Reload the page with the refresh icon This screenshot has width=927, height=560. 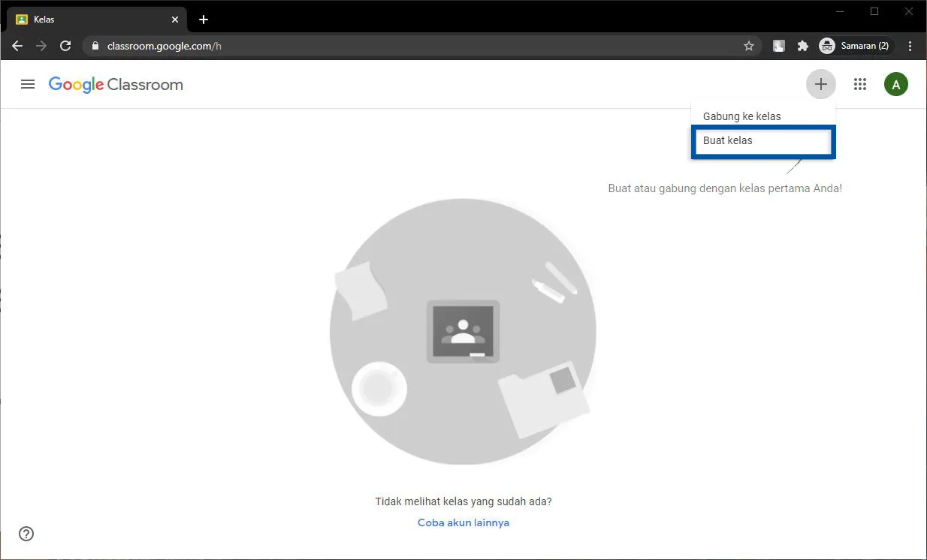click(65, 46)
